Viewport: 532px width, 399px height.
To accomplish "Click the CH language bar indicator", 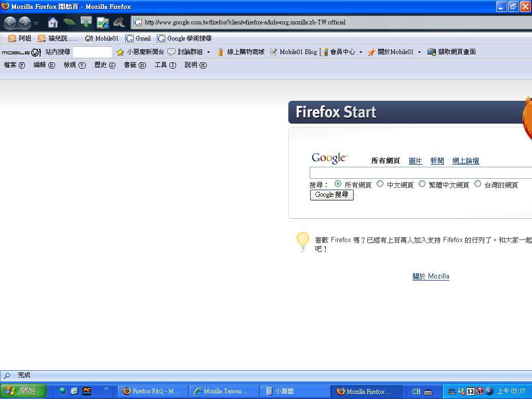I will 416,392.
